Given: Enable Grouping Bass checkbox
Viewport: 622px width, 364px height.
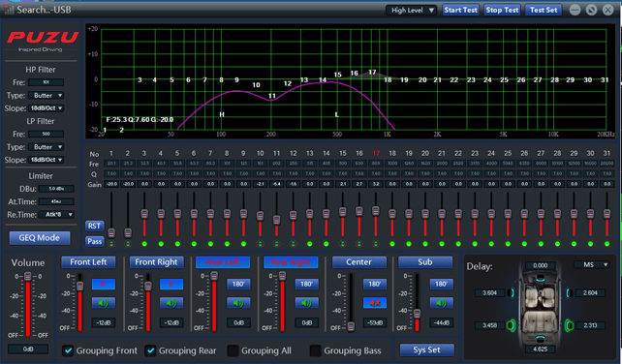Looking at the screenshot, I should pyautogui.click(x=316, y=350).
